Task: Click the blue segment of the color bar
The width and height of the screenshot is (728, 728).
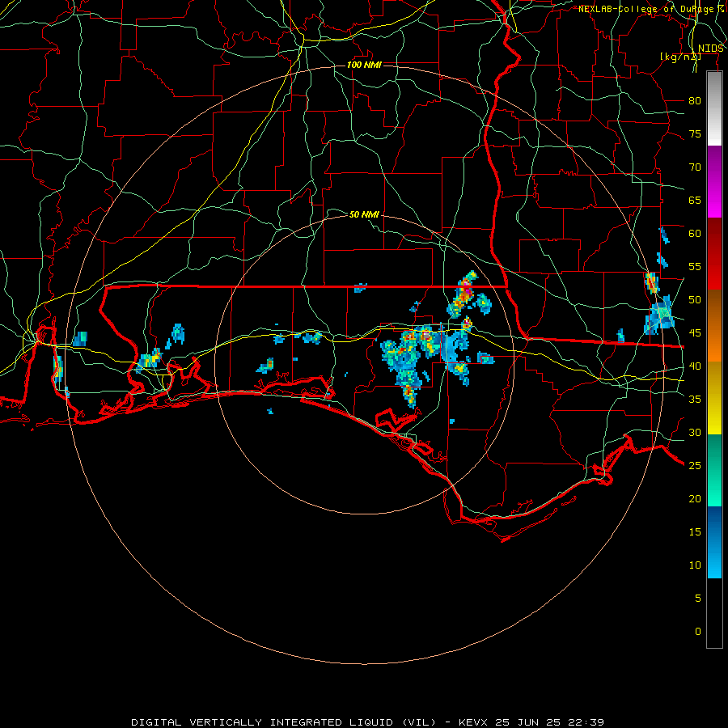Action: click(714, 542)
